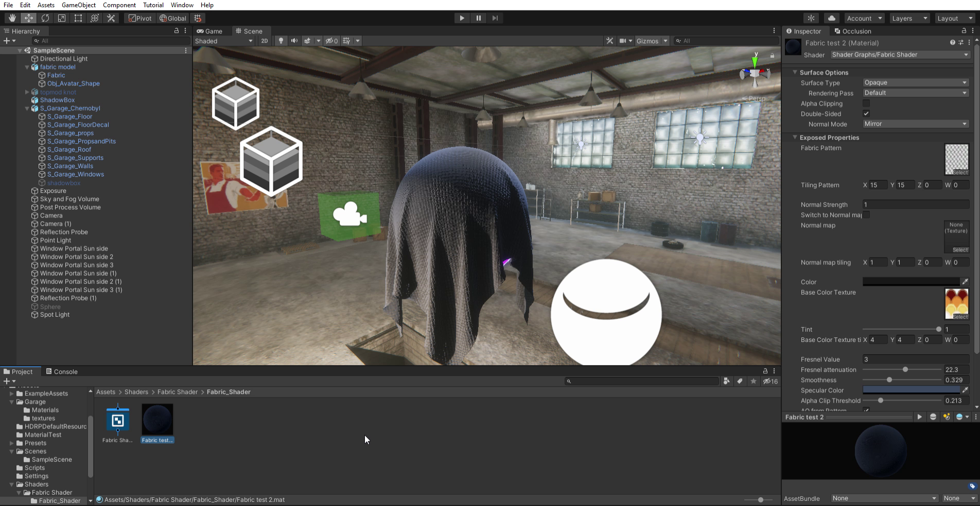The image size is (980, 506).
Task: Enable the Alpha Clipping checkbox
Action: click(x=866, y=103)
